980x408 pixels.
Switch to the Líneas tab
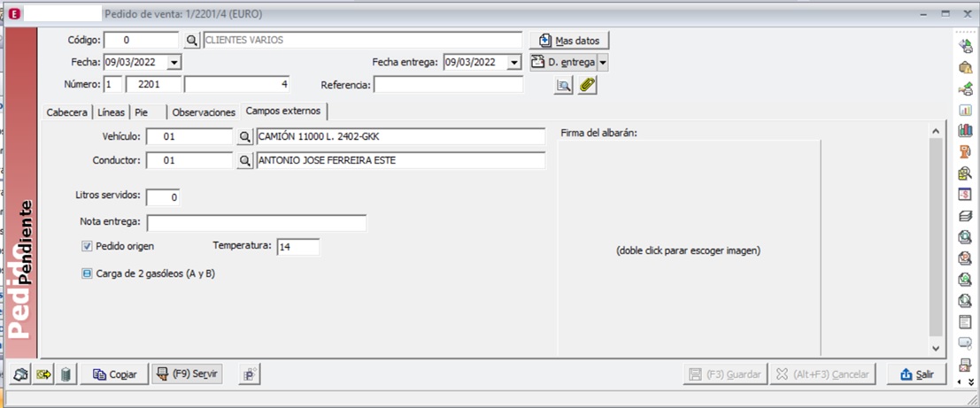pyautogui.click(x=111, y=112)
